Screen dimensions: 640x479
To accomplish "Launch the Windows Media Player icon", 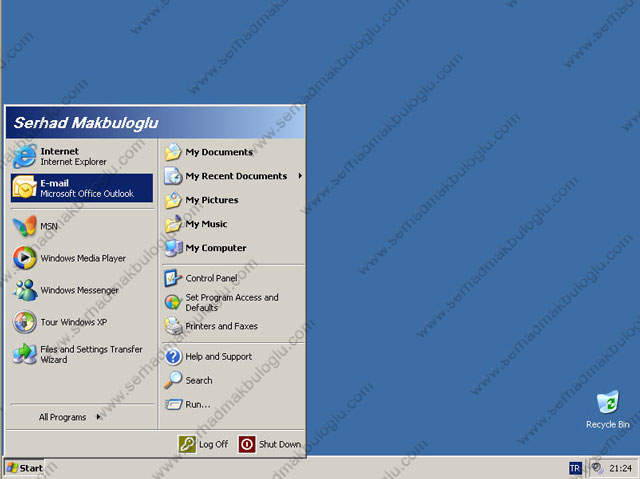I will point(24,258).
